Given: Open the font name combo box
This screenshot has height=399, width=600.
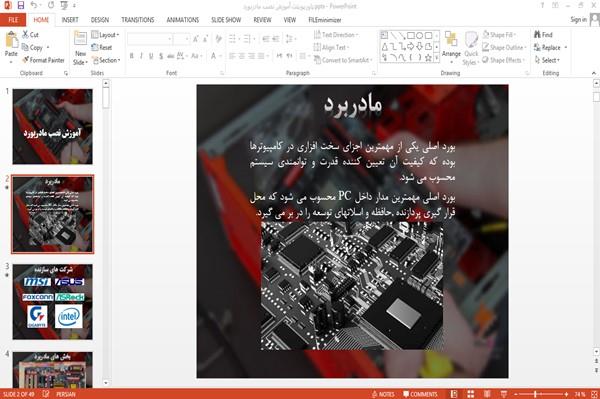Looking at the screenshot, I should coord(150,39).
